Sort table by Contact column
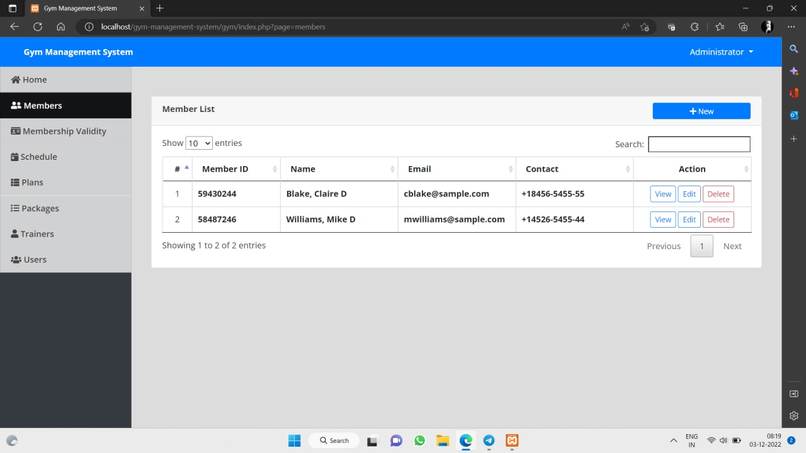The image size is (806, 453). (x=575, y=169)
